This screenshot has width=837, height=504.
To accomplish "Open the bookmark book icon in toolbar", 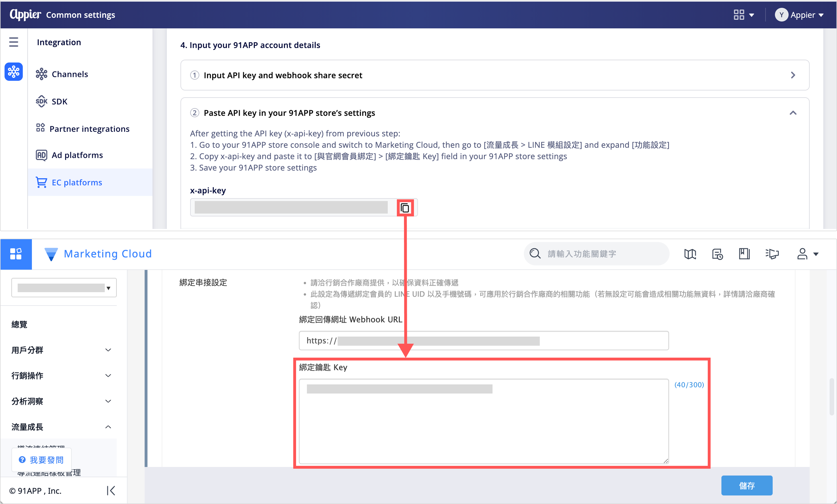I will click(744, 254).
